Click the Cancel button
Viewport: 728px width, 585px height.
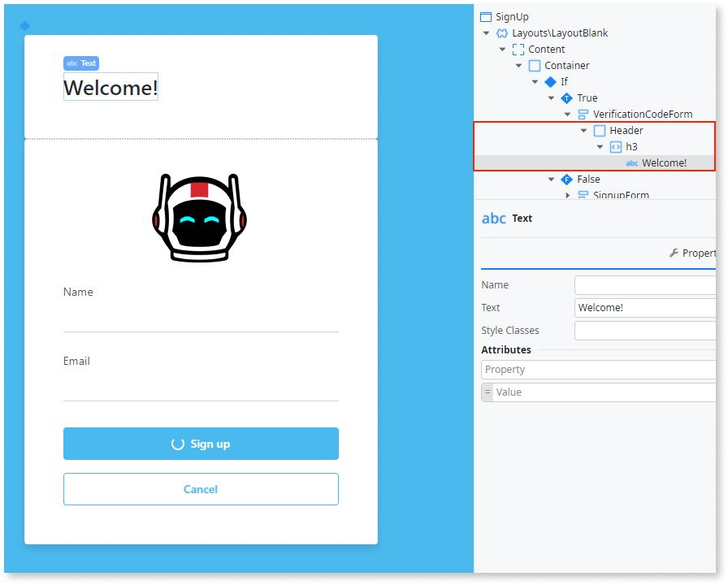[201, 489]
